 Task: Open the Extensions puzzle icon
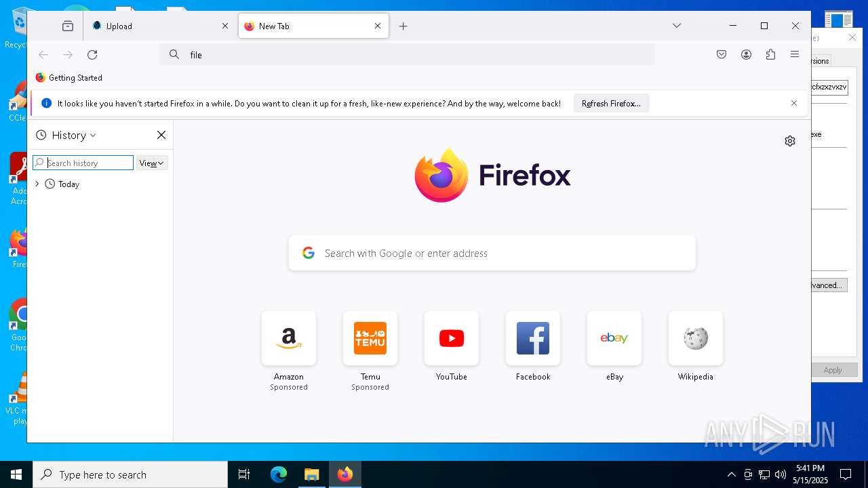click(770, 55)
